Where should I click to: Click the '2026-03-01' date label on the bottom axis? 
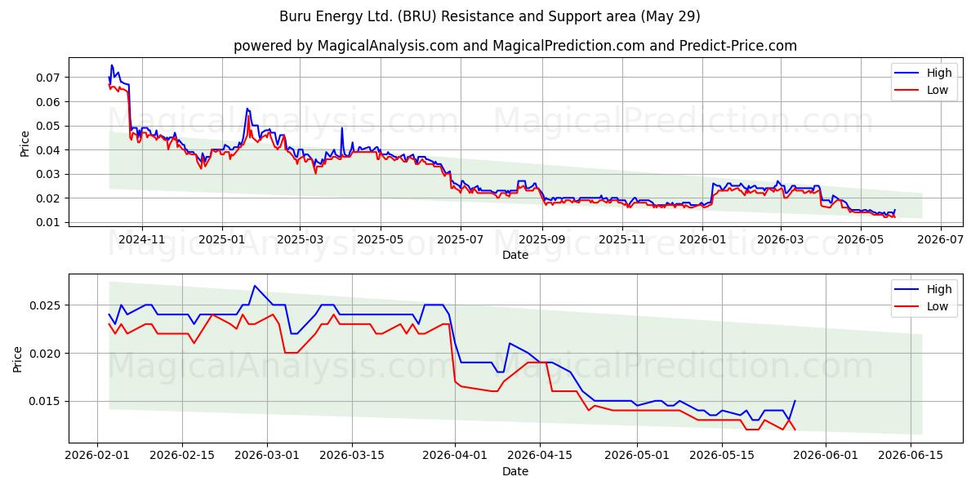[267, 456]
